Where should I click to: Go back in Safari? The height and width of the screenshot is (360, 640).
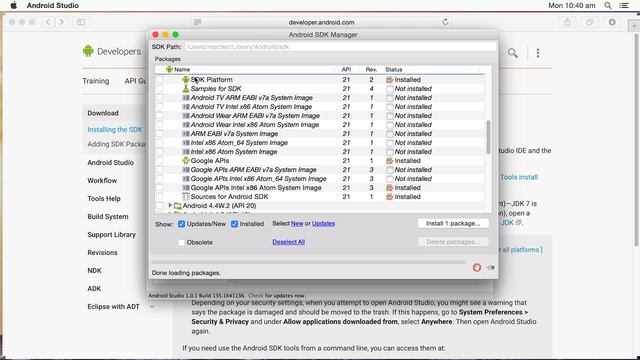48,22
